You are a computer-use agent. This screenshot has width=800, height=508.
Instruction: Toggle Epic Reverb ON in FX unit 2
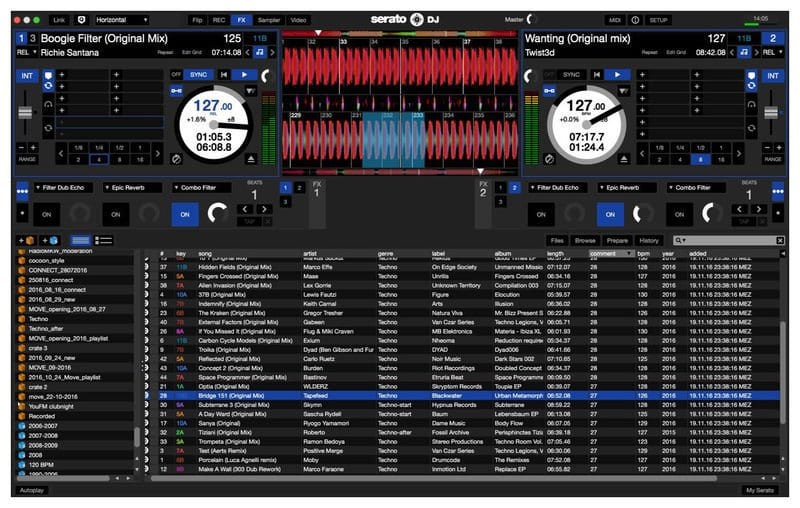tap(610, 214)
